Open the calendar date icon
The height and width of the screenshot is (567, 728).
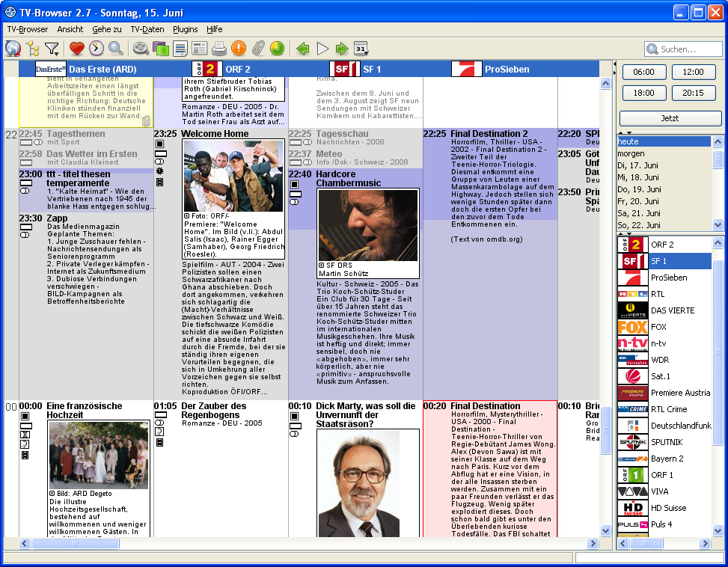pos(359,48)
